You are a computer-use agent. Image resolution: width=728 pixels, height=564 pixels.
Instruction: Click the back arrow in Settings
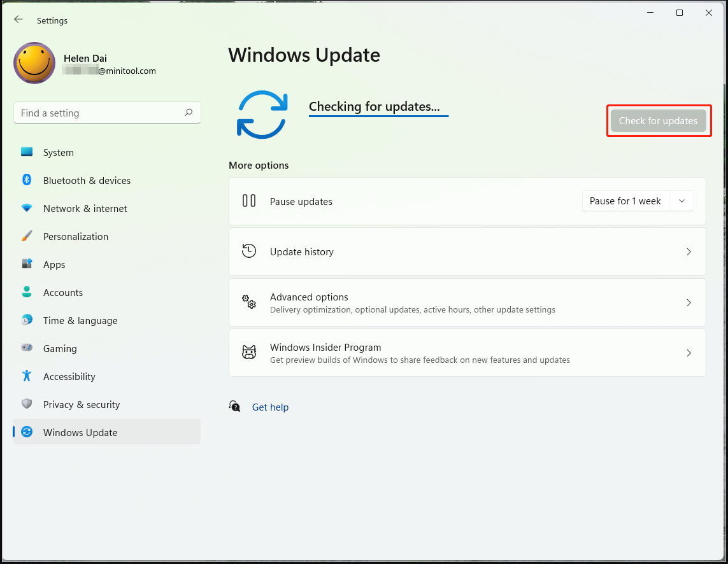tap(18, 19)
